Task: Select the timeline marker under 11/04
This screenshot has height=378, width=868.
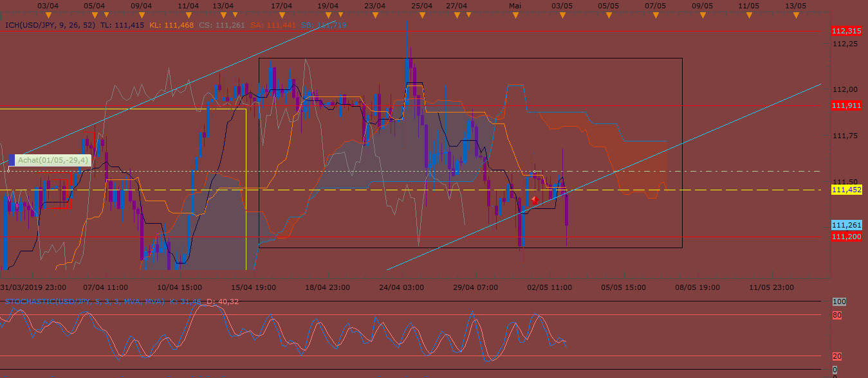Action: coord(188,14)
